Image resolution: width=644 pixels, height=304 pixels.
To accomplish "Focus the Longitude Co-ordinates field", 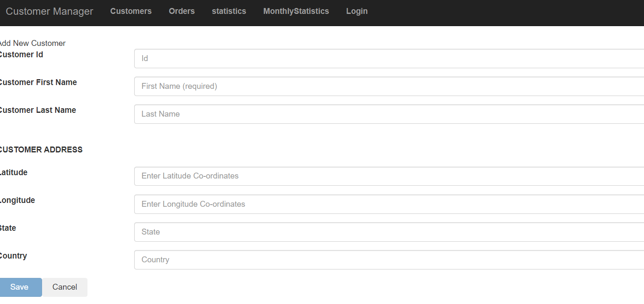I will click(389, 204).
